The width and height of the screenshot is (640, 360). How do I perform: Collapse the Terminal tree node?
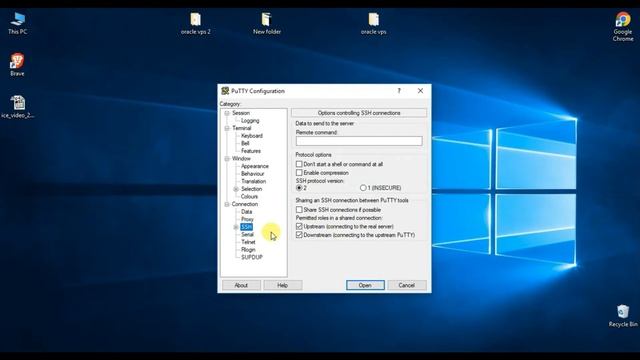(227, 128)
